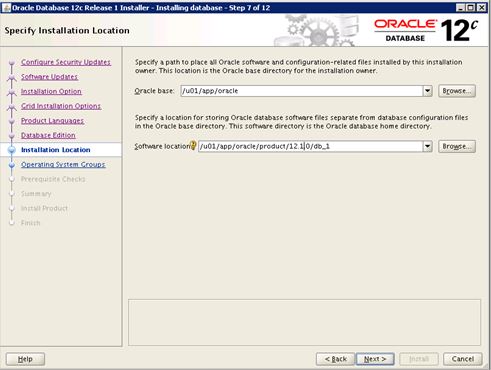Image resolution: width=491 pixels, height=370 pixels.
Task: Return to the Database Edition step
Action: tap(48, 135)
